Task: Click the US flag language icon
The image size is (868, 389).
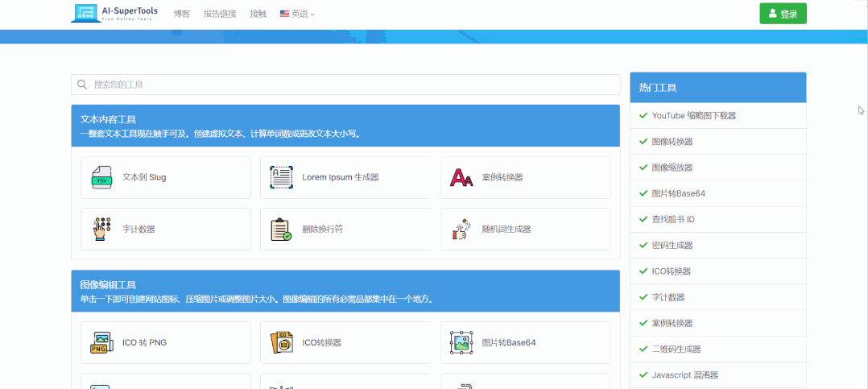Action: point(284,14)
